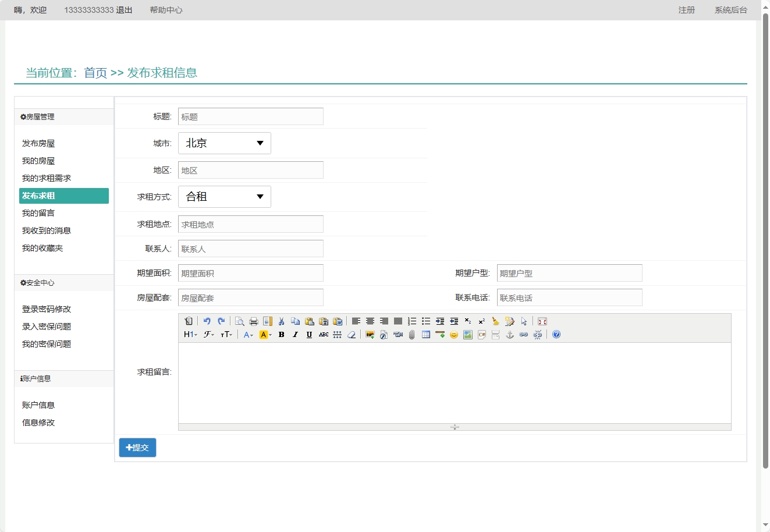Insert a table into the message

point(426,334)
